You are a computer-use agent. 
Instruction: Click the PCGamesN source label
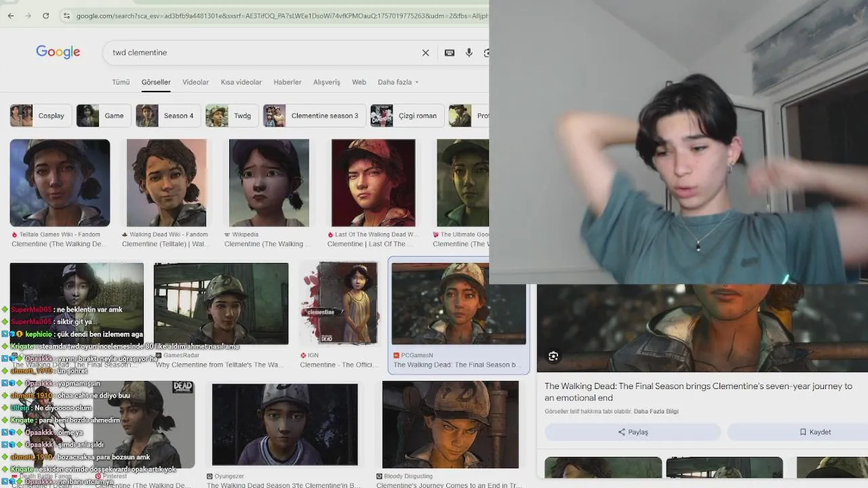[416, 355]
